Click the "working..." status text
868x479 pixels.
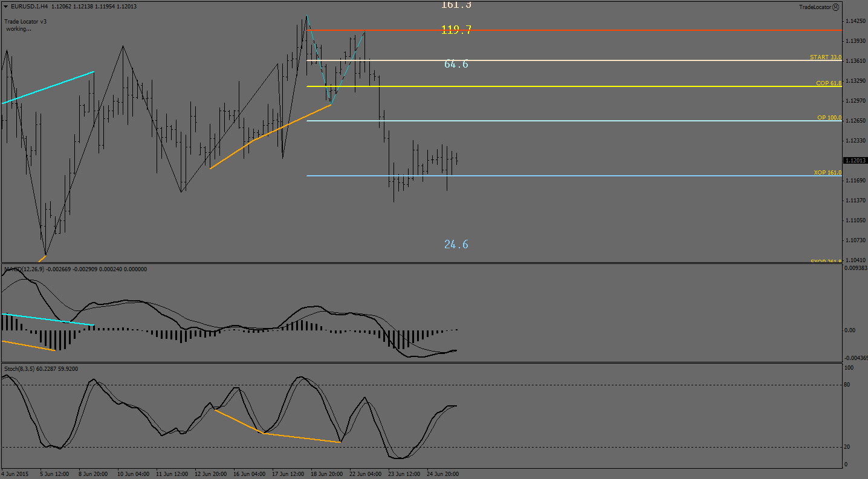(x=19, y=28)
